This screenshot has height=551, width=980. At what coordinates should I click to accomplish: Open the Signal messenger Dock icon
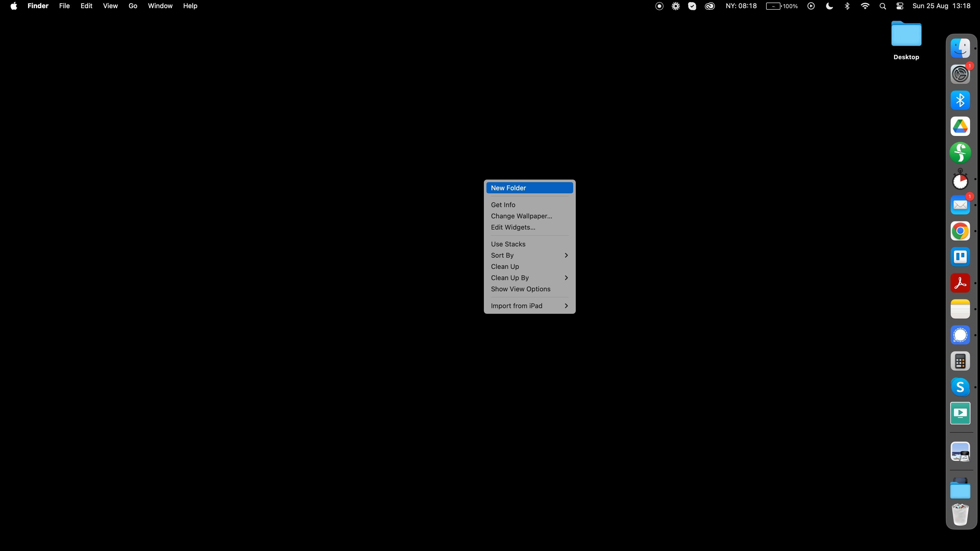pyautogui.click(x=960, y=335)
